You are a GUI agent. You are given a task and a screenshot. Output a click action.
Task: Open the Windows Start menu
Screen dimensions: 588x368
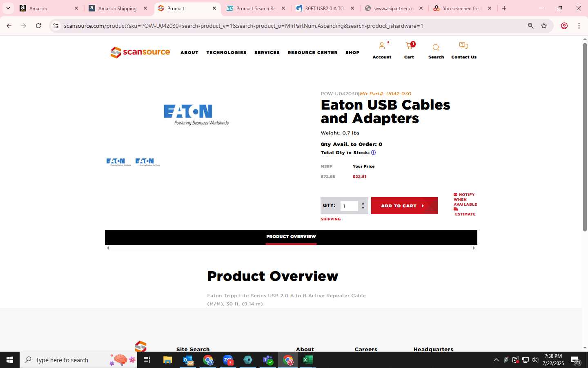[x=10, y=360]
